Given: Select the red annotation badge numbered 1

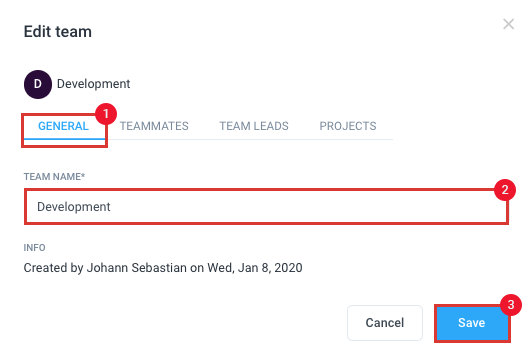Looking at the screenshot, I should (106, 114).
